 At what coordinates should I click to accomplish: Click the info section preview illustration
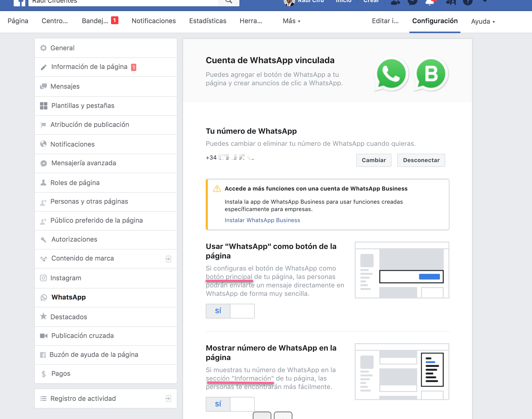[402, 371]
